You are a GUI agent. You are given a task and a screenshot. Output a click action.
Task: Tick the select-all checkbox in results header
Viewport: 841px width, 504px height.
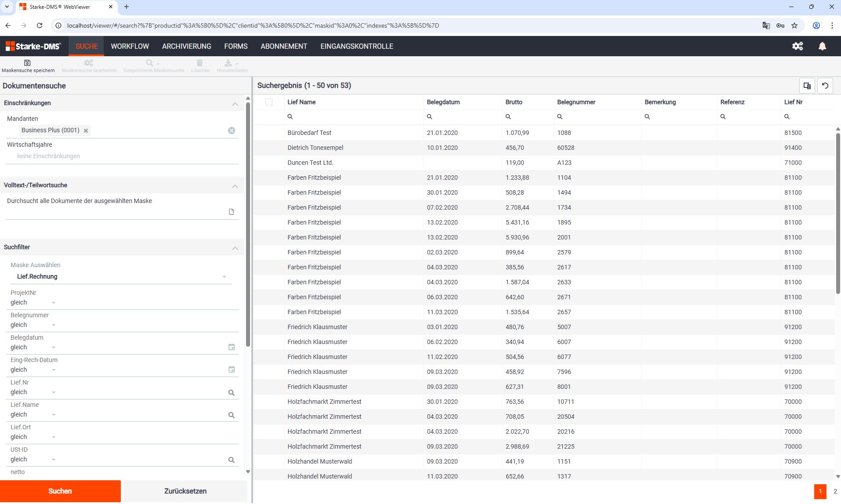pyautogui.click(x=269, y=102)
